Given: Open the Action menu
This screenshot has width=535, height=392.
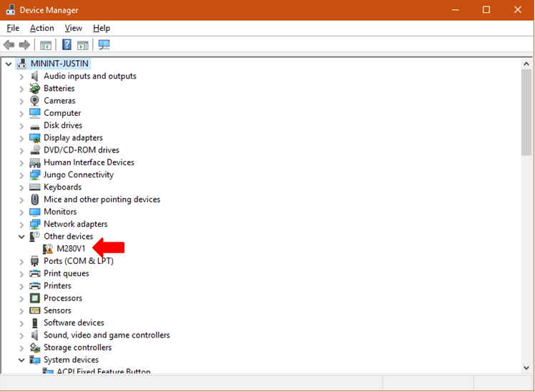Looking at the screenshot, I should [x=42, y=28].
